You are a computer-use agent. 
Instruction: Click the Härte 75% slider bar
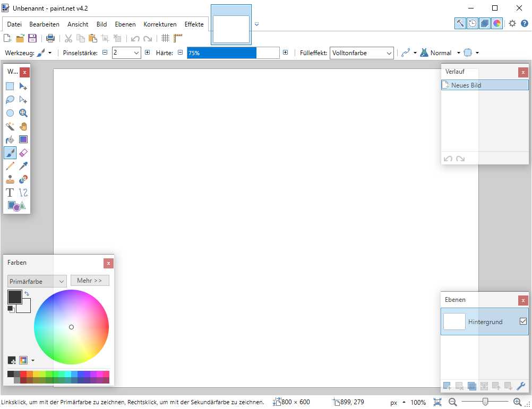click(x=233, y=53)
